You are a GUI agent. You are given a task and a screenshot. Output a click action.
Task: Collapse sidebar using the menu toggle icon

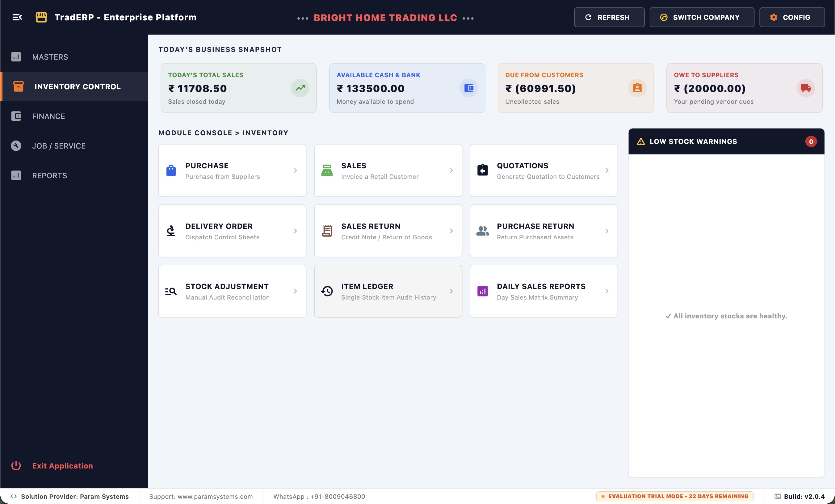click(x=17, y=17)
